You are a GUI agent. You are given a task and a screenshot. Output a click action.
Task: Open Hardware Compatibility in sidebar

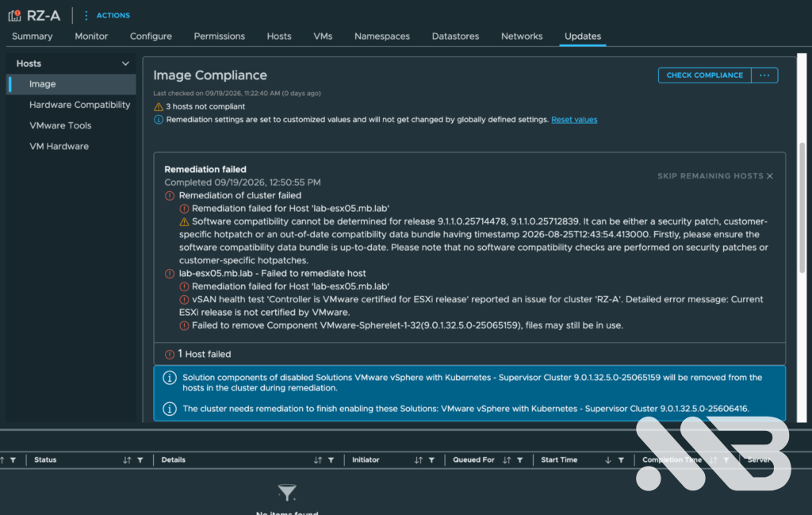80,106
